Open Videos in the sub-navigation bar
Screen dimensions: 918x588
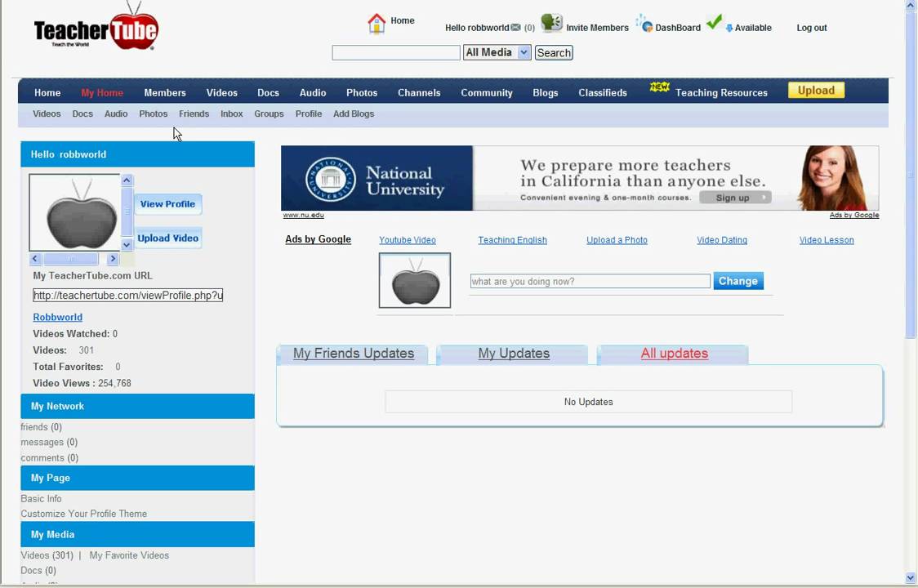tap(47, 114)
